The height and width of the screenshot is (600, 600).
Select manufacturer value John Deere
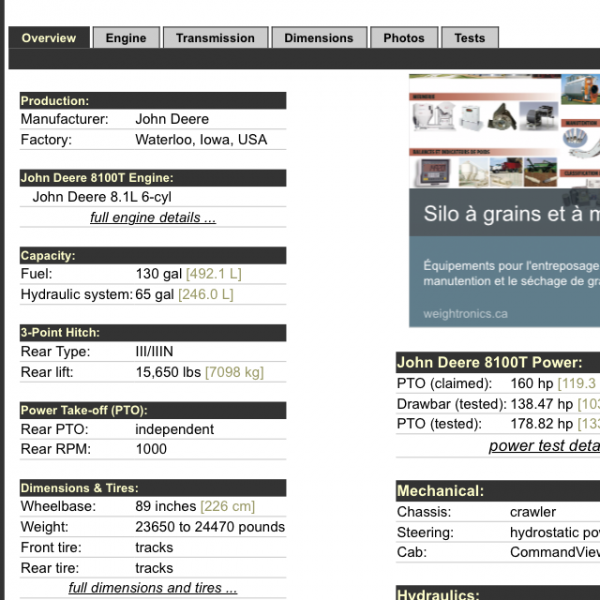[x=172, y=119]
